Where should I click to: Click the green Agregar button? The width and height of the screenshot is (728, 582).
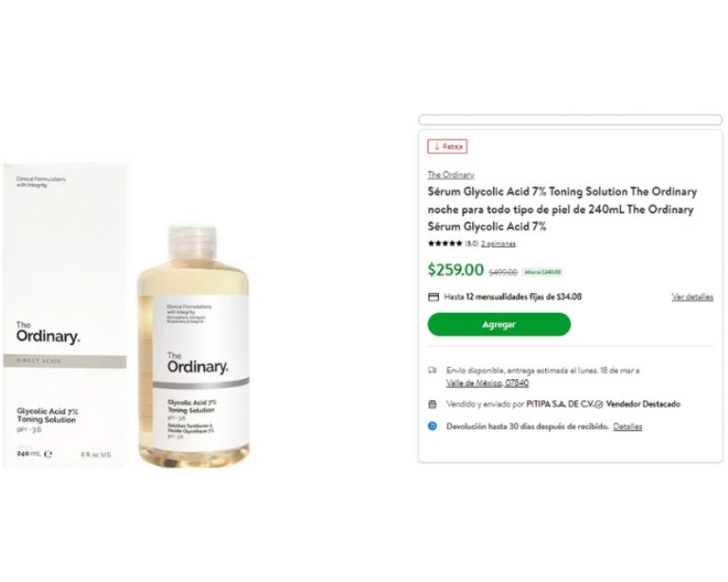(x=499, y=324)
